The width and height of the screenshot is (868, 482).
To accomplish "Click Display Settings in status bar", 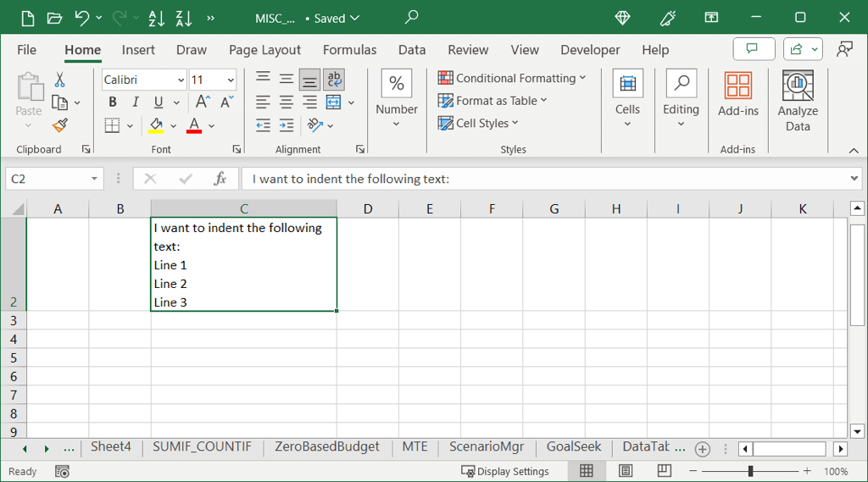I will click(504, 471).
